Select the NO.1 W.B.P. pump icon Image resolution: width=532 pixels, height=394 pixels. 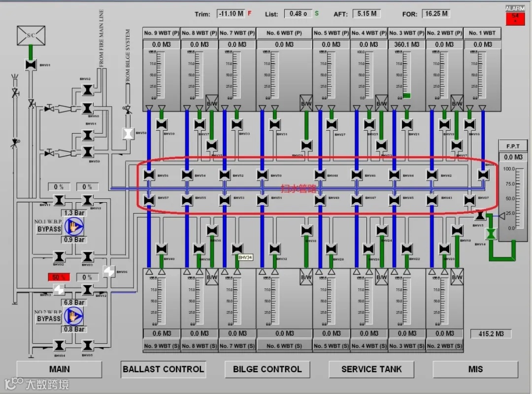tap(73, 226)
